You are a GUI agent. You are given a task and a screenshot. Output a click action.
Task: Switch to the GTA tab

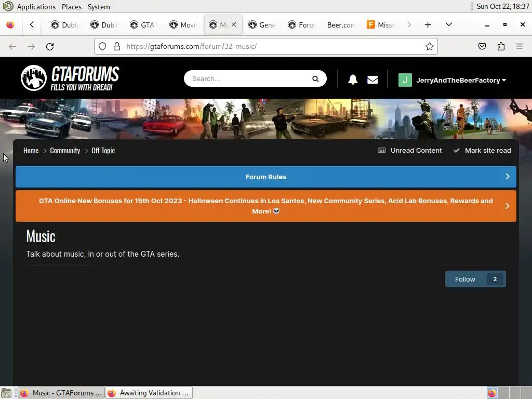[143, 25]
